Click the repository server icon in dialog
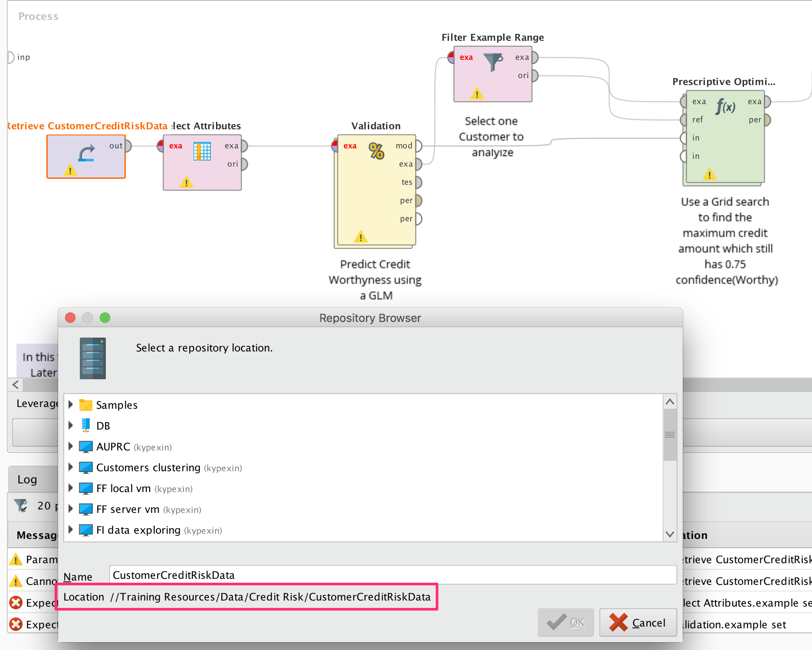This screenshot has height=650, width=812. [x=93, y=358]
